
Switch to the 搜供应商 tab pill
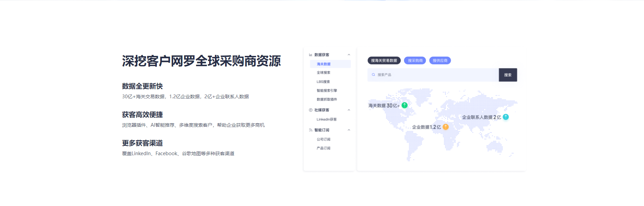[440, 61]
